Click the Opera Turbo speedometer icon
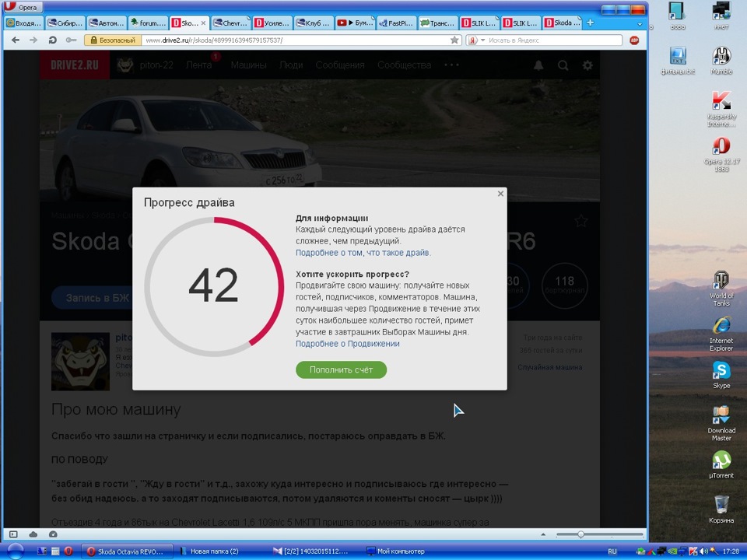 point(54,534)
